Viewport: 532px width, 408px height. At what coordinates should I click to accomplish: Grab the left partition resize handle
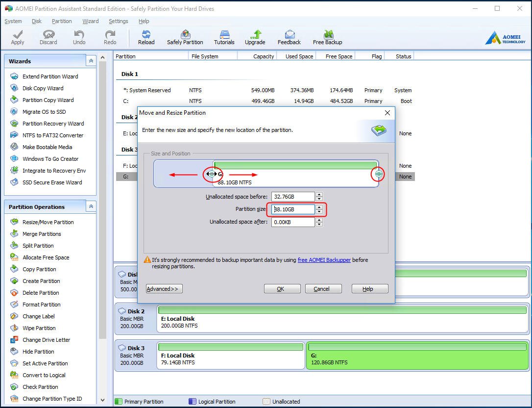[x=212, y=174]
